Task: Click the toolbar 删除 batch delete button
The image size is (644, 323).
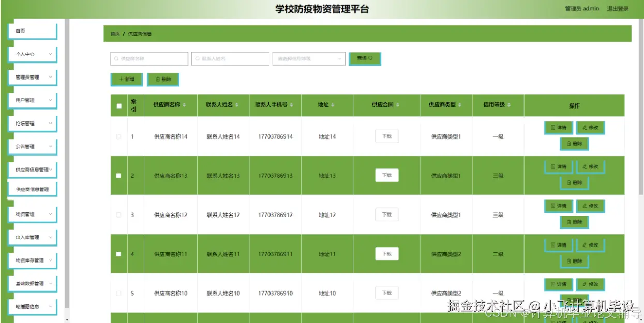Action: [163, 80]
